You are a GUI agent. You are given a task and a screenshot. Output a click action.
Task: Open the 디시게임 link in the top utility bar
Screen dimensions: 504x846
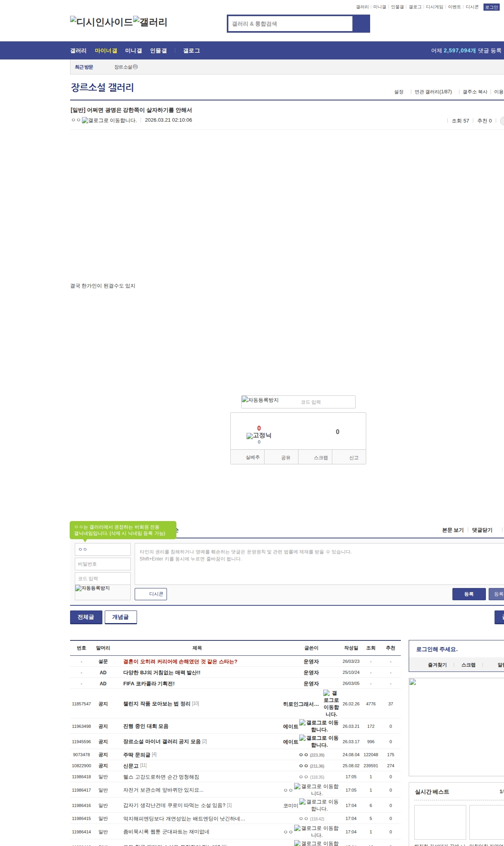pos(434,7)
